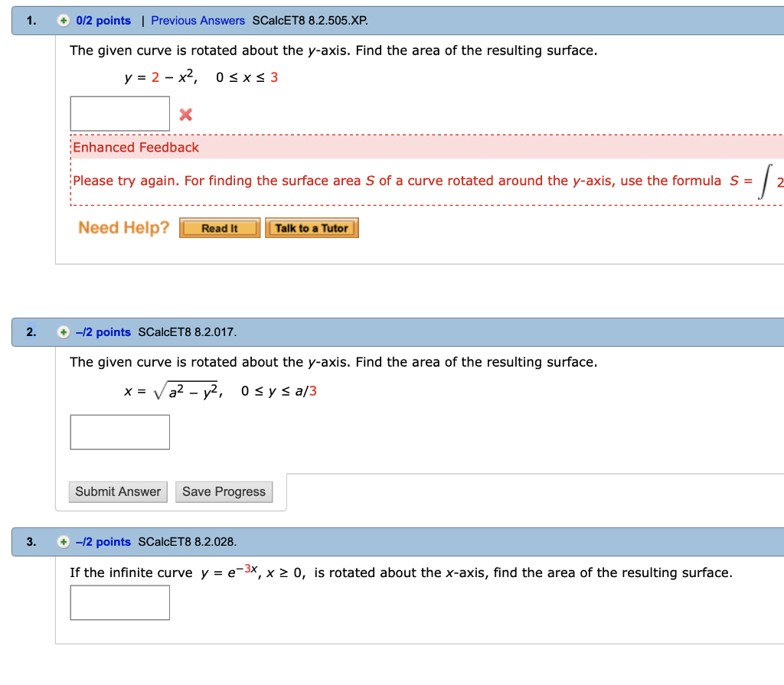Click the answer box for question 1
The width and height of the screenshot is (784, 685).
(119, 113)
